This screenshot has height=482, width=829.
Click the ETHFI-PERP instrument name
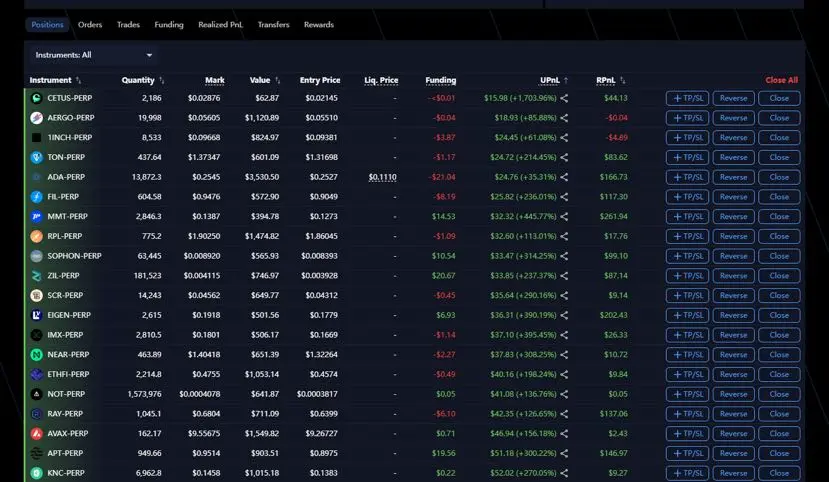68,374
